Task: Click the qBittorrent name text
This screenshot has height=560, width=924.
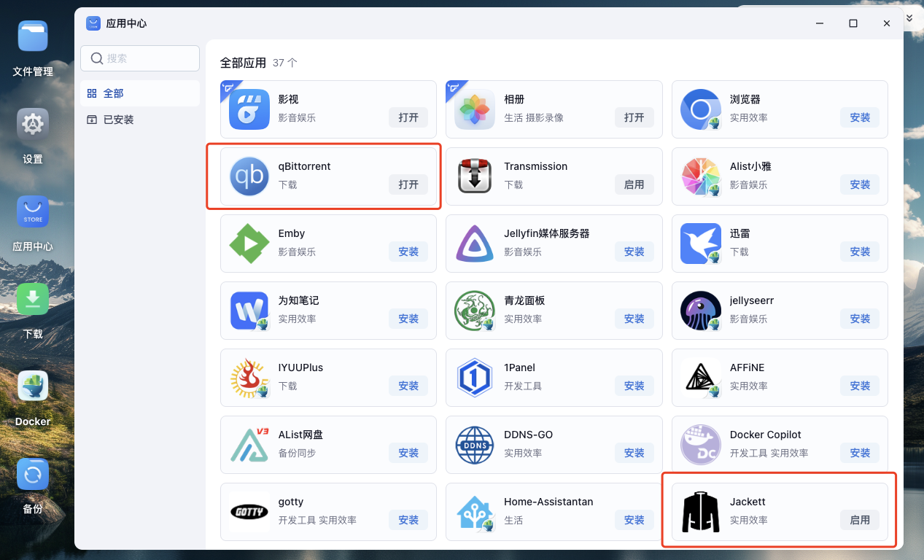Action: [304, 166]
